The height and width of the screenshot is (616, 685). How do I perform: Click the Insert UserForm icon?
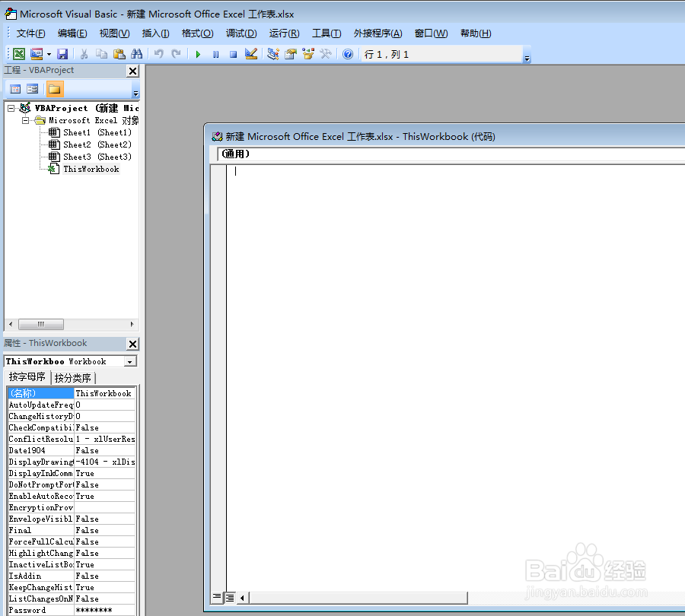pos(37,54)
